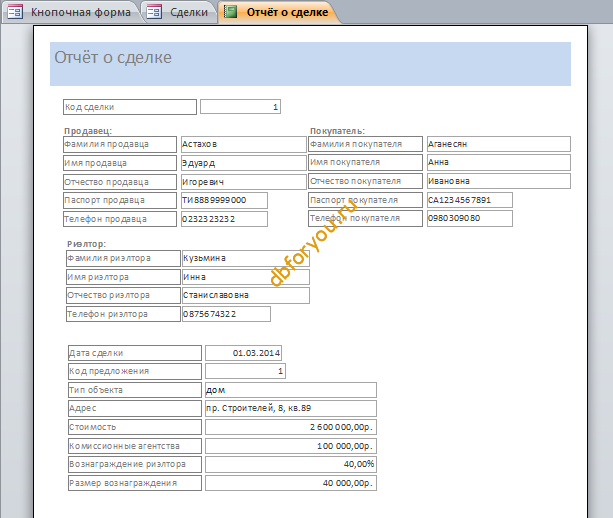Click realtor patronymic field Станиславовна

246,295
